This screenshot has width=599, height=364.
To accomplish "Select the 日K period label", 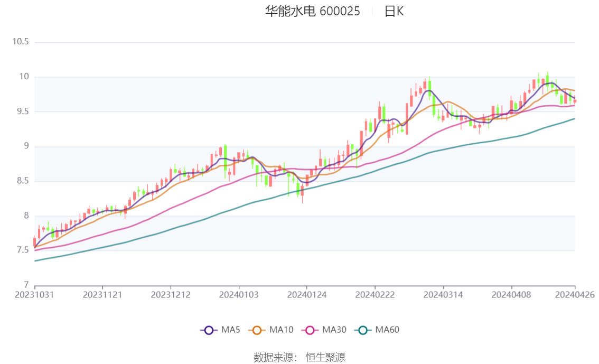I will [x=394, y=11].
